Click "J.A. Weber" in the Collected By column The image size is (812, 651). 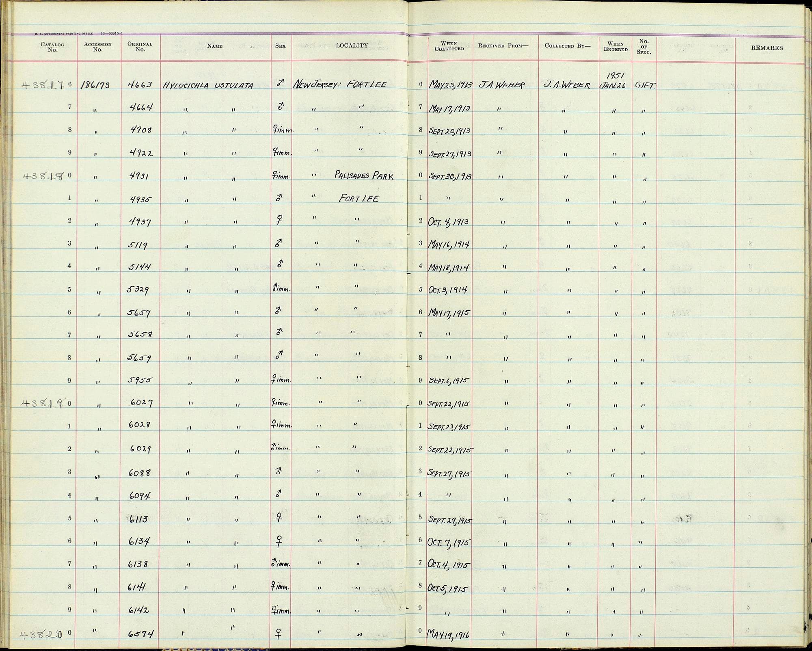click(567, 85)
